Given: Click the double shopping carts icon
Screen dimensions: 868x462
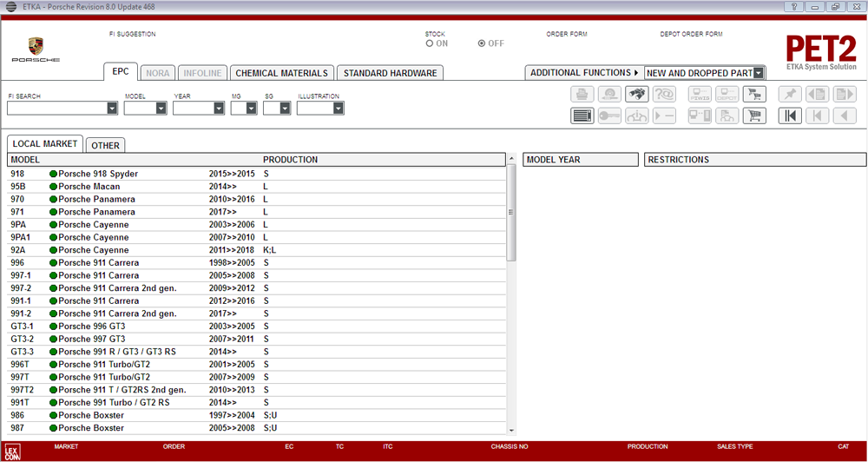Looking at the screenshot, I should click(x=754, y=94).
